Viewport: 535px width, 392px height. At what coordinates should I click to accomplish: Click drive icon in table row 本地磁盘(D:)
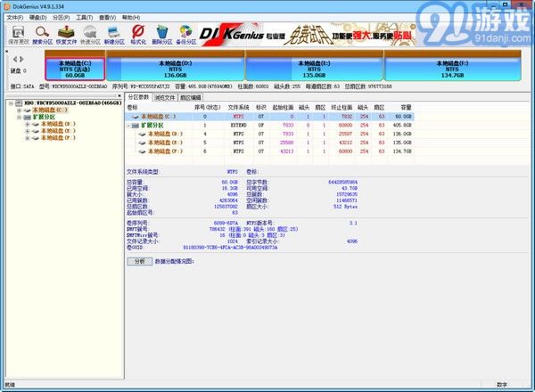pos(143,134)
